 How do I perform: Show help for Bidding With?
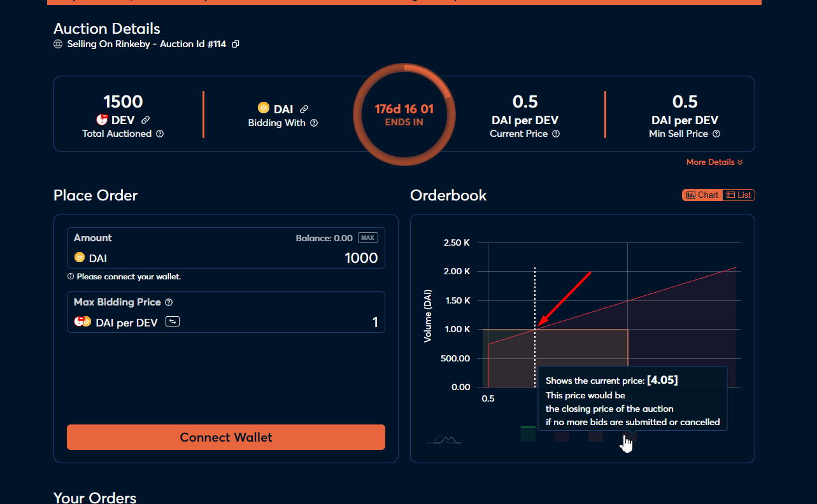(314, 123)
